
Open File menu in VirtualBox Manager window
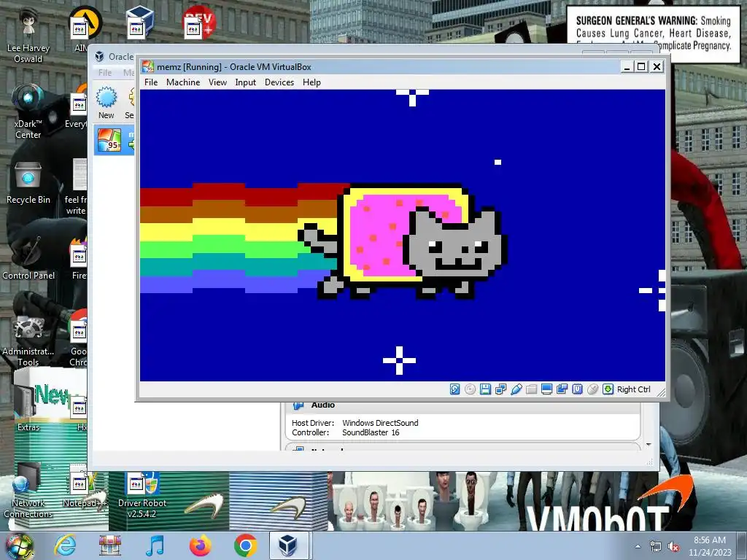pyautogui.click(x=105, y=72)
